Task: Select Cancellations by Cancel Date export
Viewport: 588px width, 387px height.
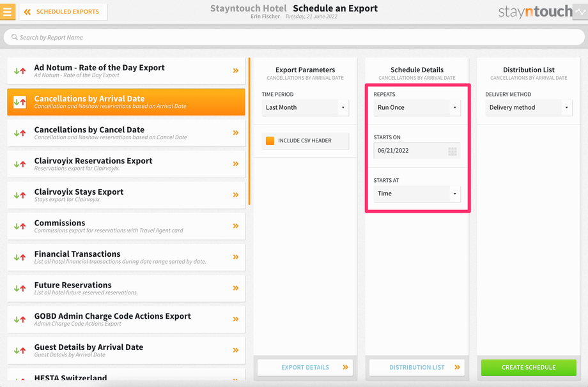Action: (x=126, y=133)
